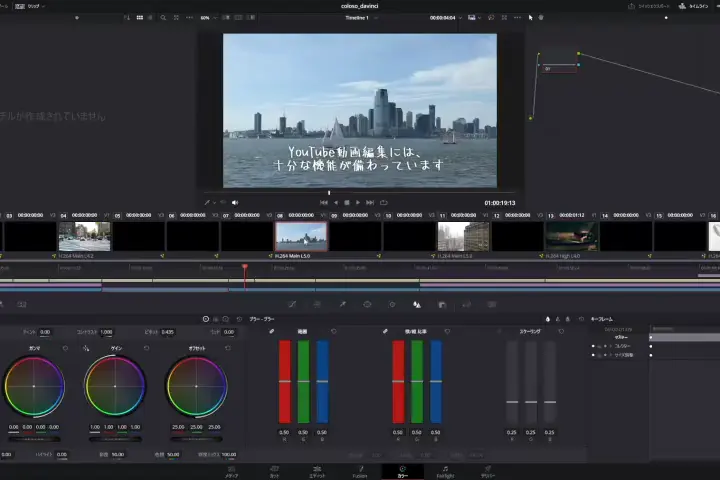Select the viewer arrow pointer tool

coord(530,18)
